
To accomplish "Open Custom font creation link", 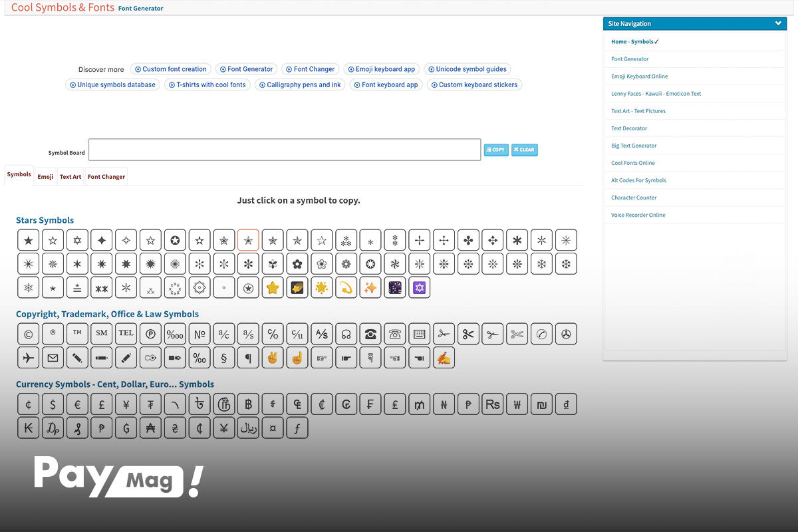I will (x=171, y=69).
